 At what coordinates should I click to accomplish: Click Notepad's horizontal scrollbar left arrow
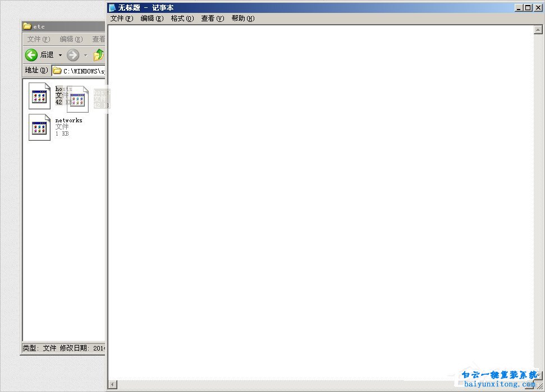tap(112, 384)
